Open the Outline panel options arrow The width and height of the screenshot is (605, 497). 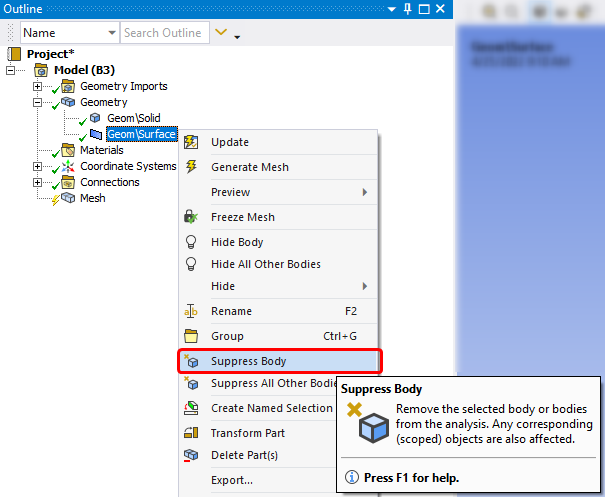pyautogui.click(x=392, y=9)
